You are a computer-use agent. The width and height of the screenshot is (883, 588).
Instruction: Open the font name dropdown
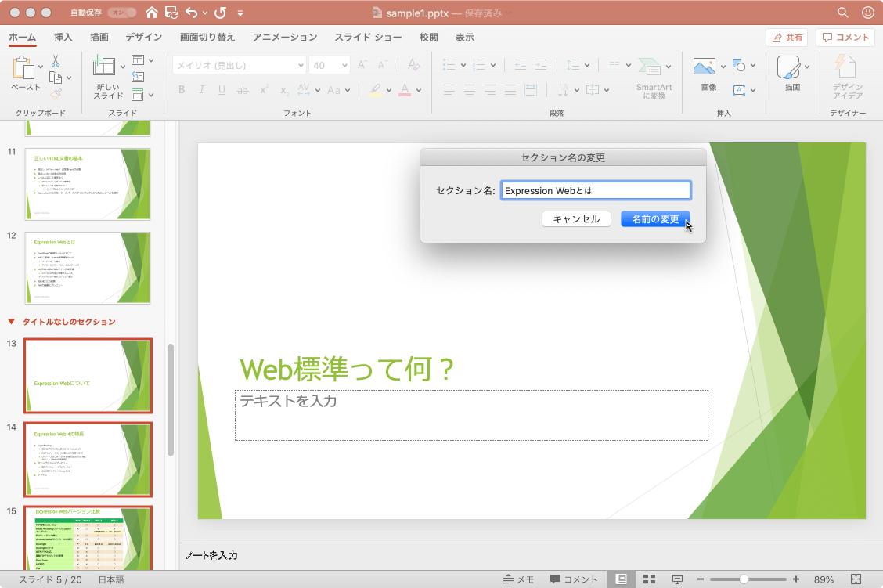click(300, 65)
